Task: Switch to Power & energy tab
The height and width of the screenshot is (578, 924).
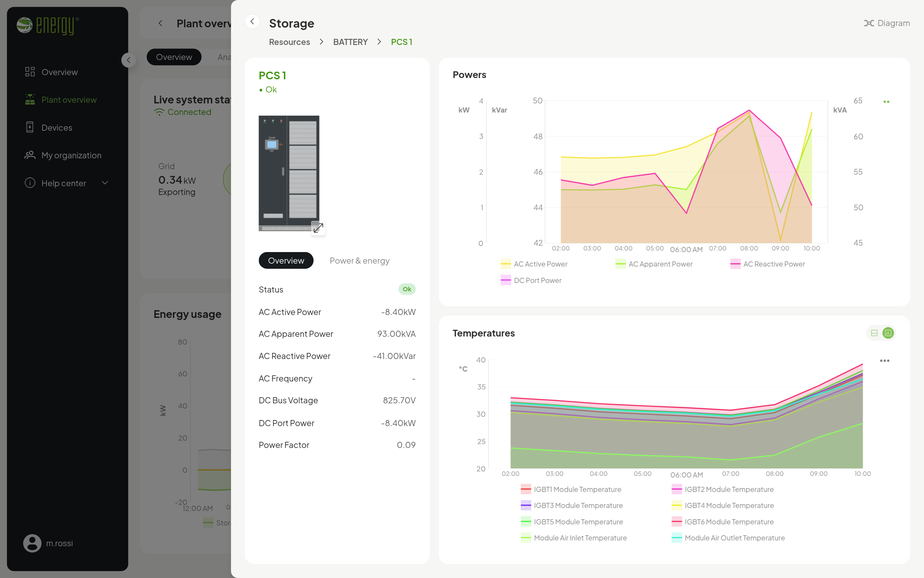Action: [x=359, y=261]
